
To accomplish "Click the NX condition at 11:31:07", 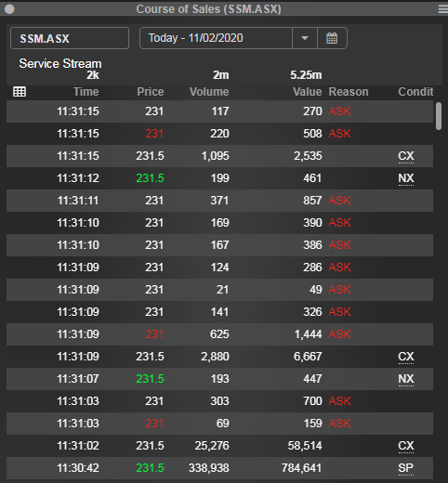I will coord(406,379).
